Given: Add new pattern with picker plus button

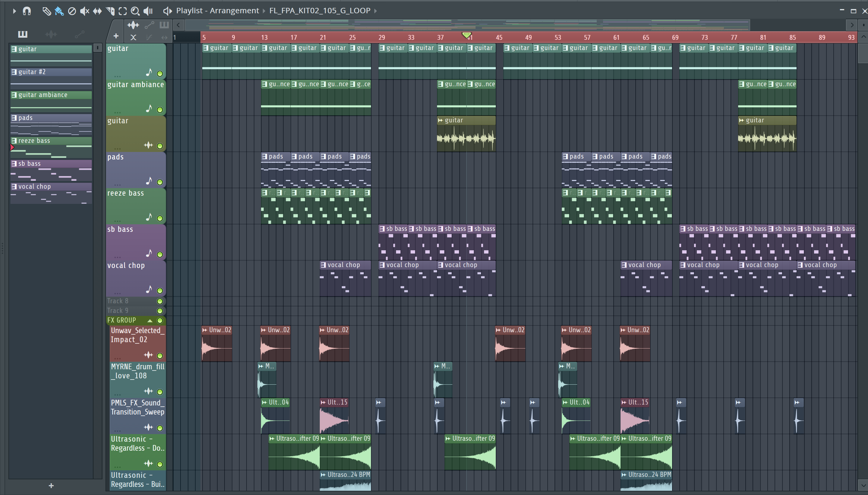Looking at the screenshot, I should 51,485.
